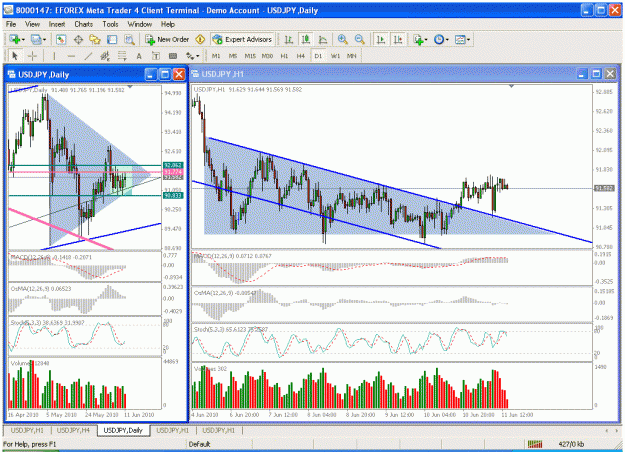Toggle Chart Shift from right border
Image resolution: width=625 pixels, height=452 pixels.
[x=398, y=39]
